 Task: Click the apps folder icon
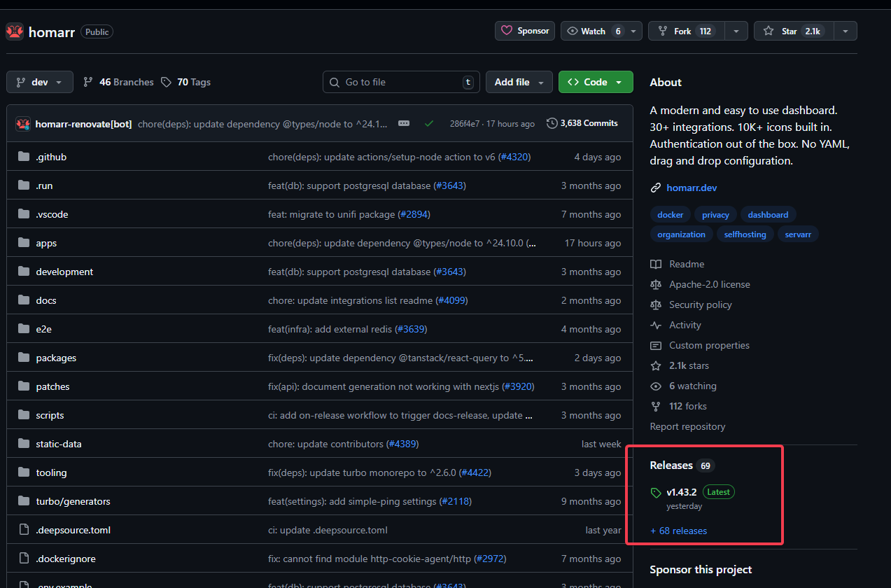(x=24, y=243)
